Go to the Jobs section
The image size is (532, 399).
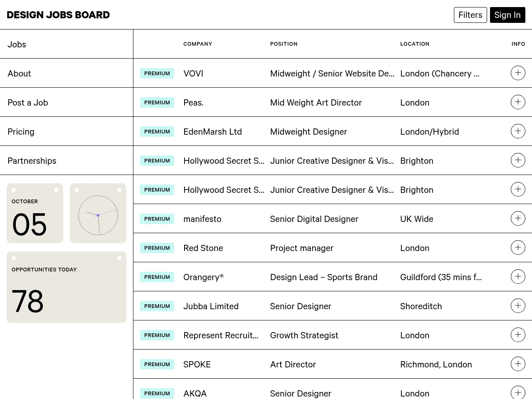click(66, 44)
